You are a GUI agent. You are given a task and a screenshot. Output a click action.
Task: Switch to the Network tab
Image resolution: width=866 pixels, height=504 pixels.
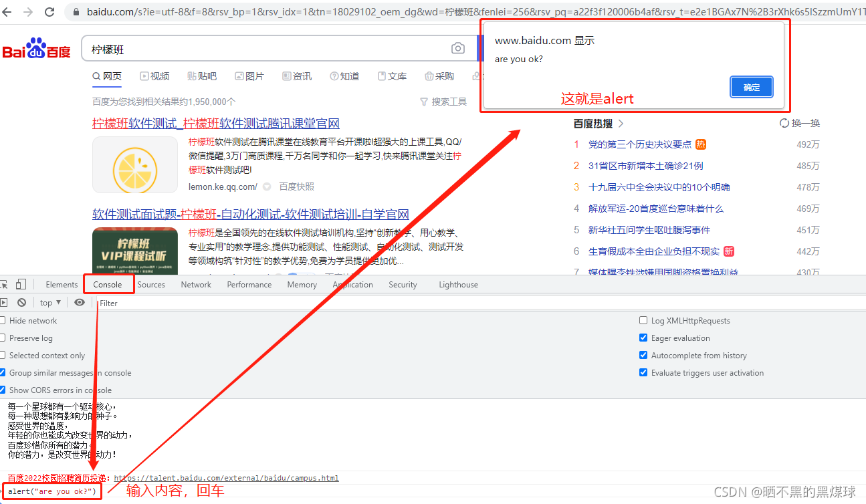(196, 285)
